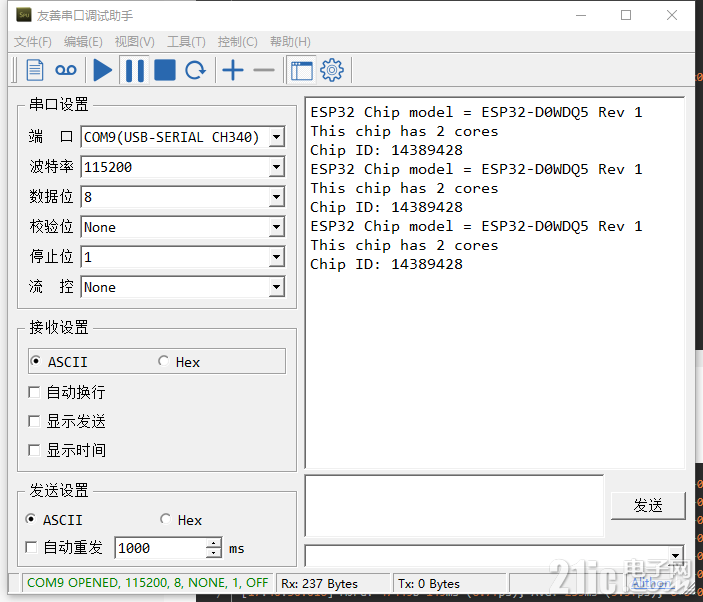The width and height of the screenshot is (703, 602).
Task: Close the serial debug assistant window
Action: (x=672, y=15)
